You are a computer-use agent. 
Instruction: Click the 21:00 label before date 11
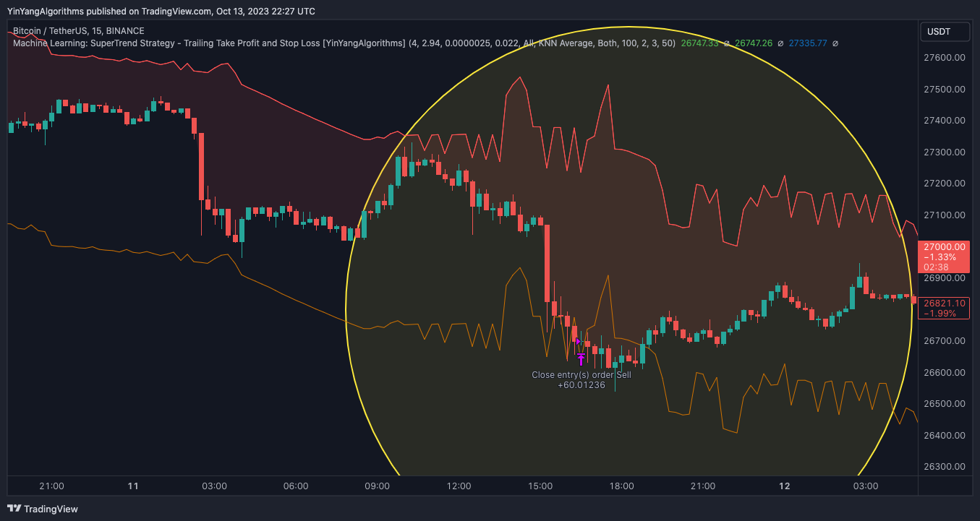coord(51,486)
